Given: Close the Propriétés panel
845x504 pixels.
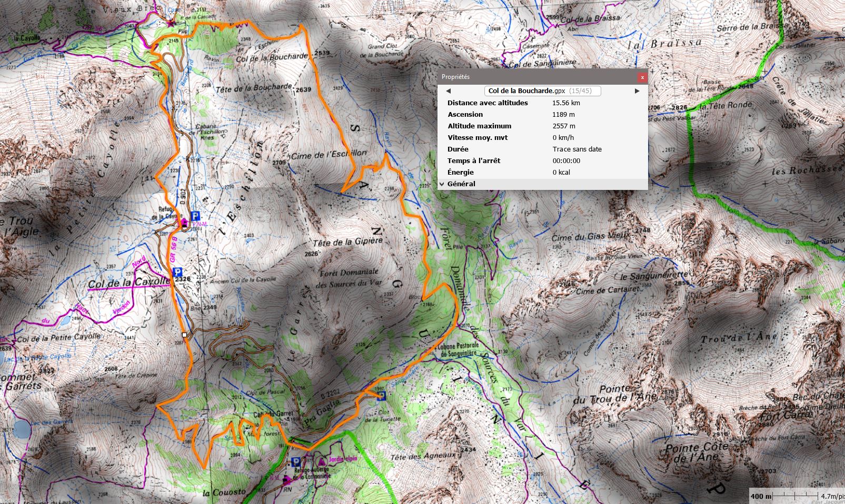Looking at the screenshot, I should click(642, 77).
